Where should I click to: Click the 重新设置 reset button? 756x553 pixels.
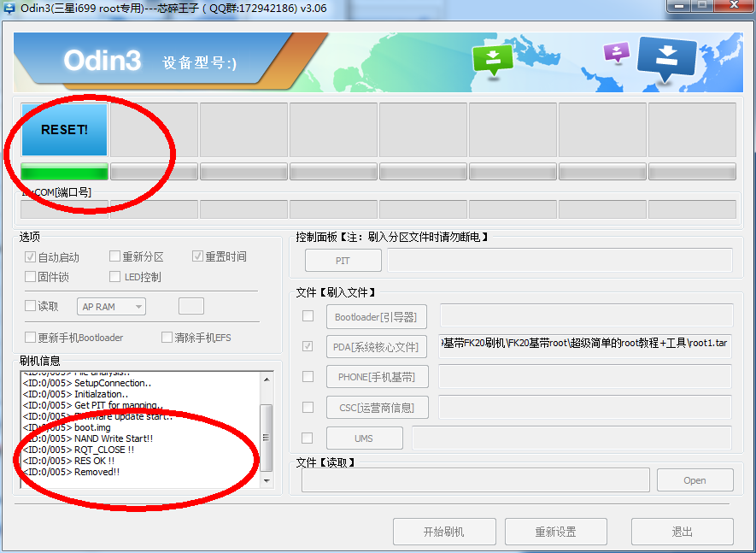(555, 532)
